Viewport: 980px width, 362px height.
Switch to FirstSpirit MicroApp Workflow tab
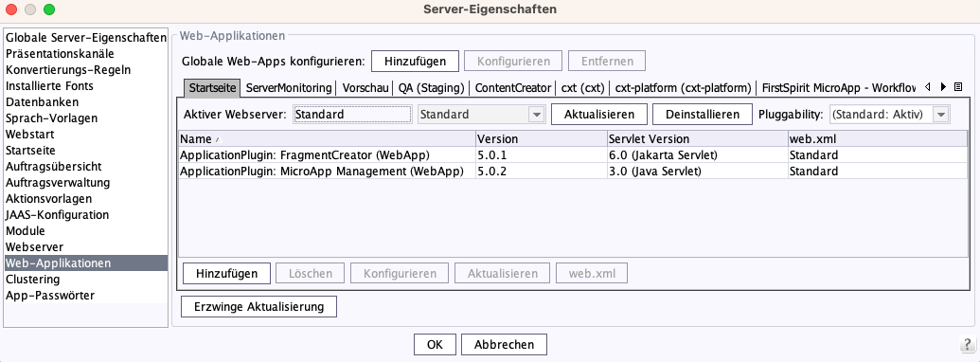tap(838, 87)
